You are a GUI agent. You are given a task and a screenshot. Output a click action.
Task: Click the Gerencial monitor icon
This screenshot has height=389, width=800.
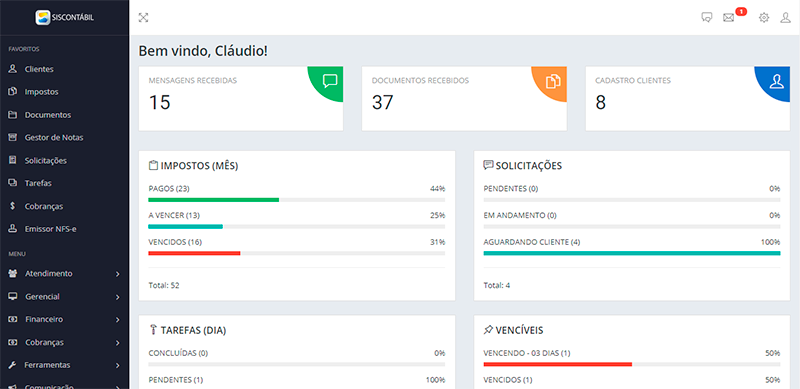13,297
